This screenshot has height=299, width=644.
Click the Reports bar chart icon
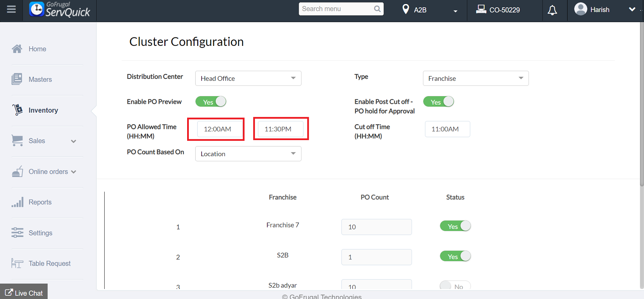coord(17,202)
